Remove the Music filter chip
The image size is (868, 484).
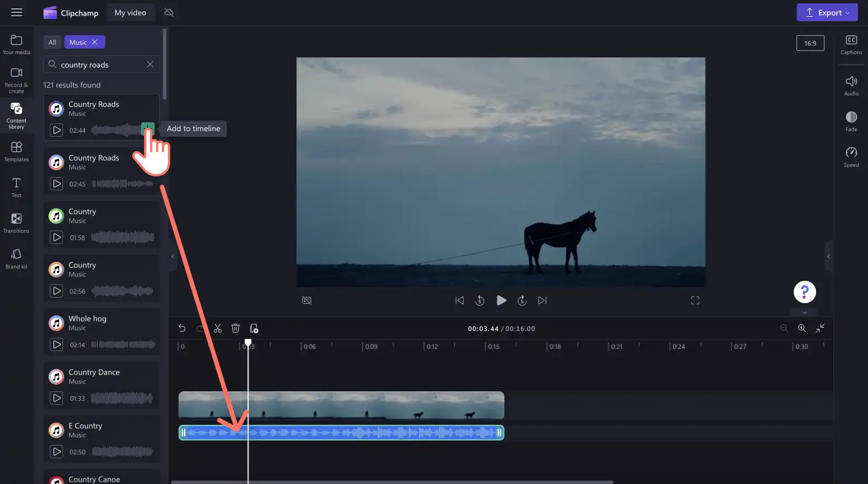coord(95,42)
